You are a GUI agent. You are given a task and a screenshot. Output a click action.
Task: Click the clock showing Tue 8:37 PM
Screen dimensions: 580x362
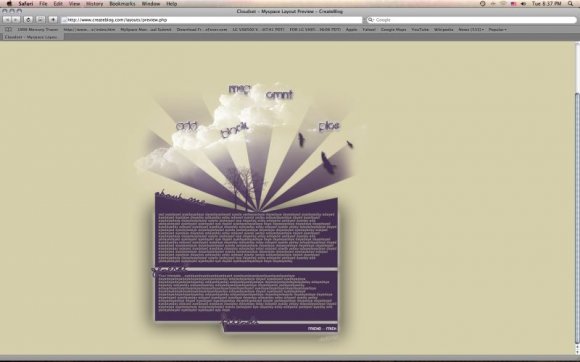547,4
